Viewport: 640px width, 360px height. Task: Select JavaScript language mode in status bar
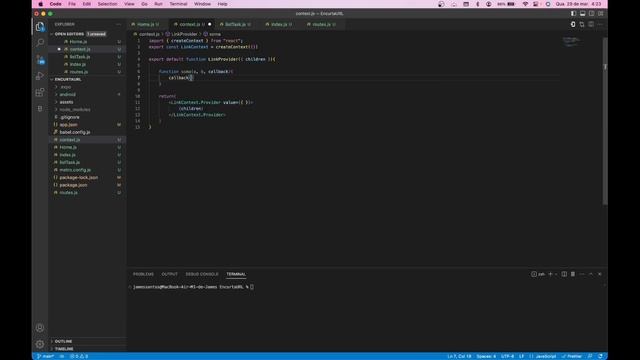coord(546,356)
